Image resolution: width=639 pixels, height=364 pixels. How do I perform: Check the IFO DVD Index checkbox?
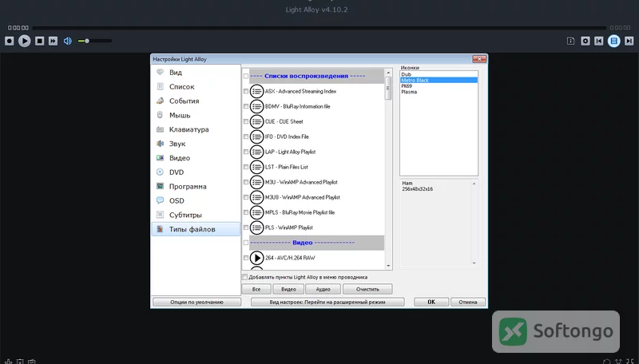[246, 136]
